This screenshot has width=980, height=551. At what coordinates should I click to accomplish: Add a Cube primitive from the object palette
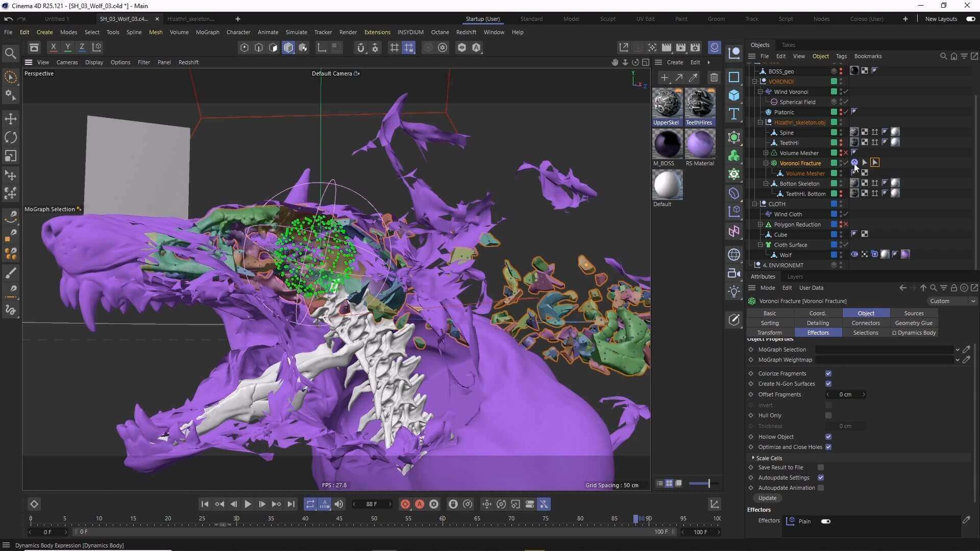[734, 95]
